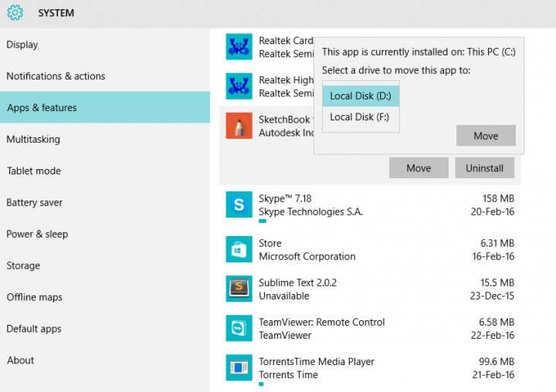
Task: Select Local Disk (D:) as destination
Action: [x=361, y=96]
